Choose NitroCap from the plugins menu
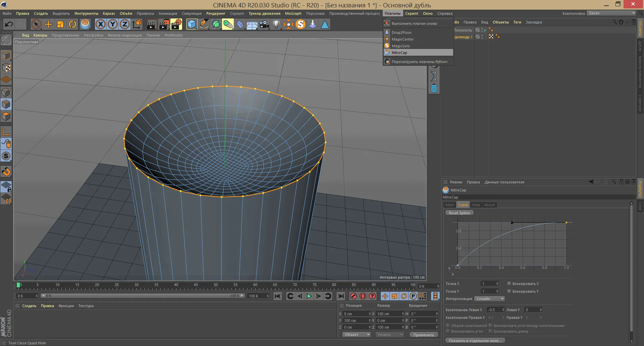The image size is (644, 346). (399, 53)
